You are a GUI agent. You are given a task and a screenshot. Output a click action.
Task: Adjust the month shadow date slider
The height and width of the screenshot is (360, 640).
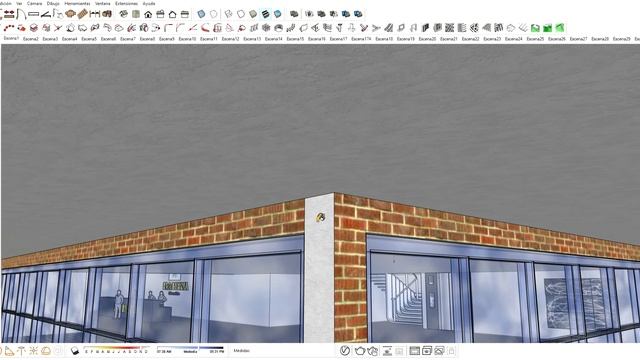coord(116,351)
